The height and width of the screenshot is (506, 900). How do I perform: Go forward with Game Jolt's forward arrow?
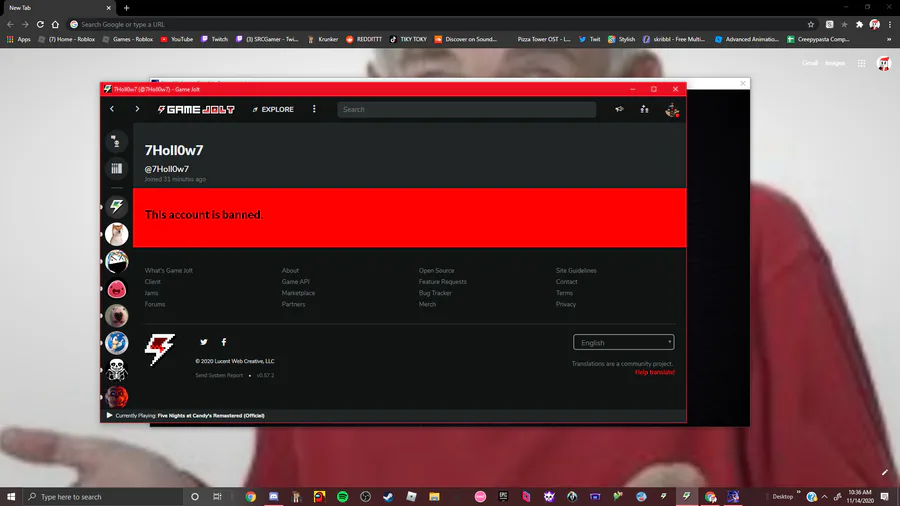137,109
